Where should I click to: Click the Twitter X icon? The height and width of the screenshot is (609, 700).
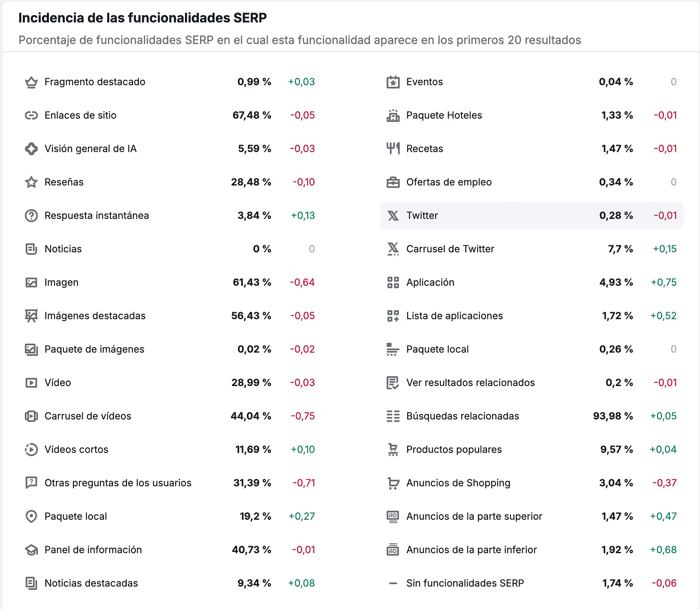point(393,215)
